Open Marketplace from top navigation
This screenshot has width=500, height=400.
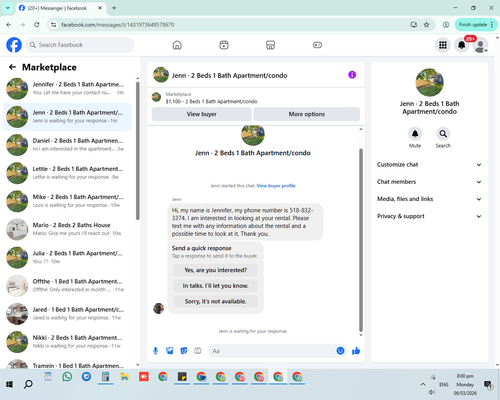point(270,45)
